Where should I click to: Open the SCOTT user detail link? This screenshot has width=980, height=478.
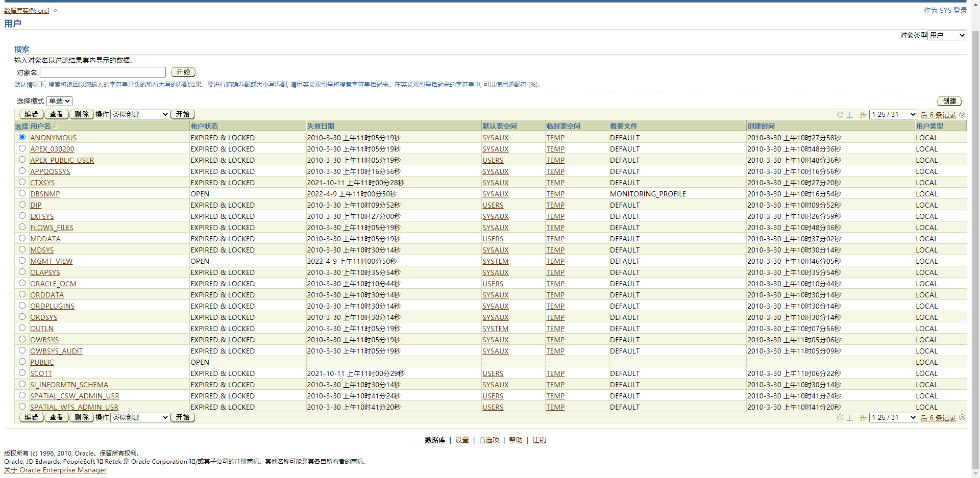click(41, 373)
